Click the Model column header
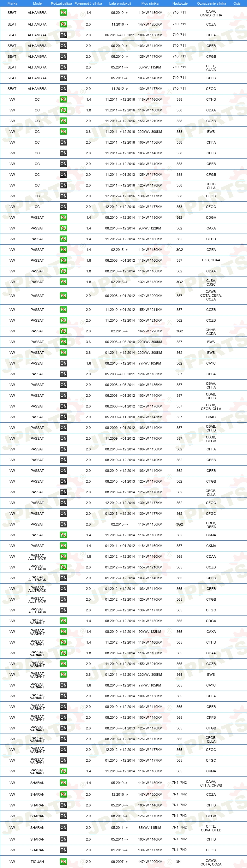The image size is (247, 868). pos(38,3)
